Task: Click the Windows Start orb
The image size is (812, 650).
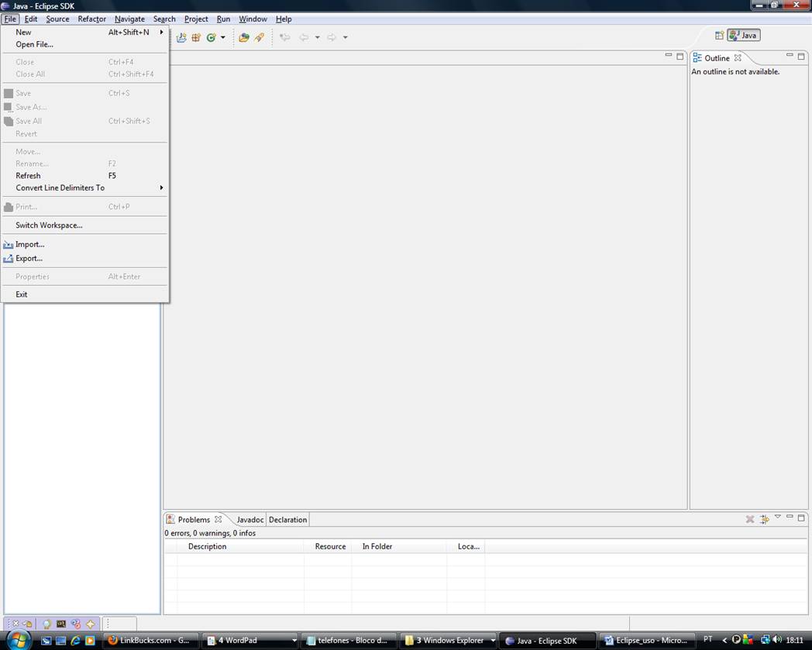Action: 19,639
